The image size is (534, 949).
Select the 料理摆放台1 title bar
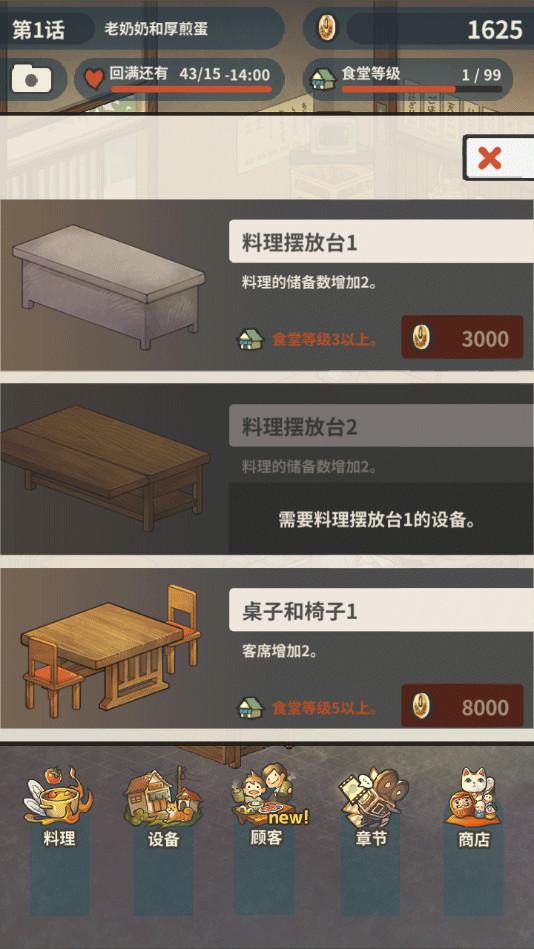point(381,241)
